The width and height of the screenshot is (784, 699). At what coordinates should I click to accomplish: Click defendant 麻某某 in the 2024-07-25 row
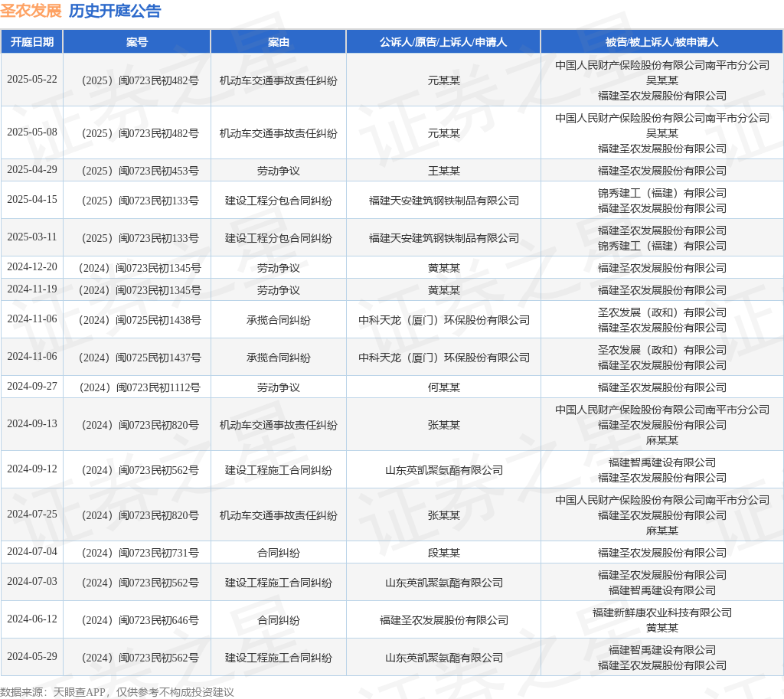pos(662,531)
